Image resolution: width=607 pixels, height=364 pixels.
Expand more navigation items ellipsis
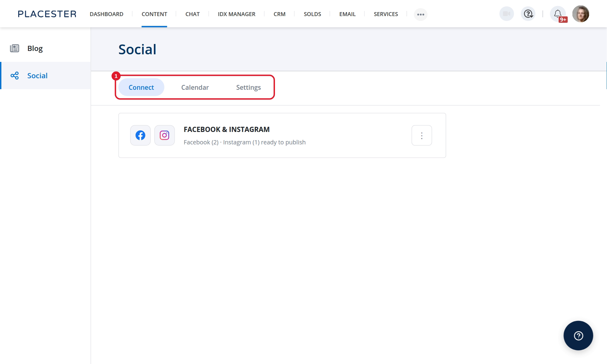421,14
